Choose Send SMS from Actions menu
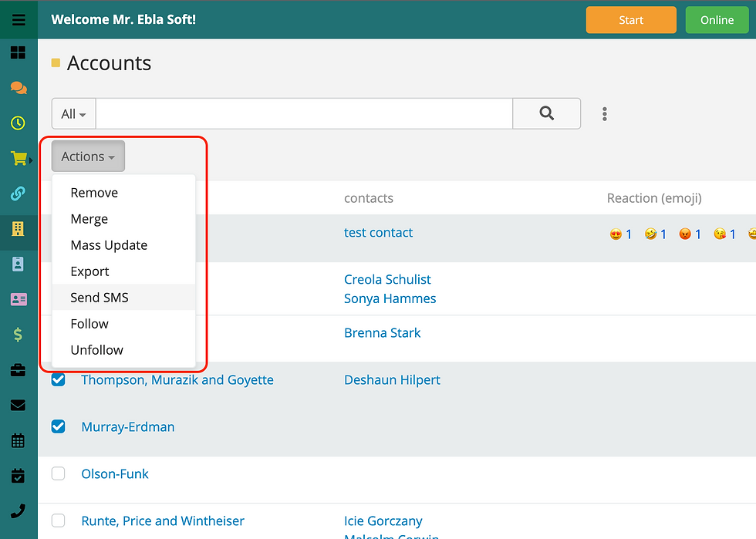 (123, 298)
